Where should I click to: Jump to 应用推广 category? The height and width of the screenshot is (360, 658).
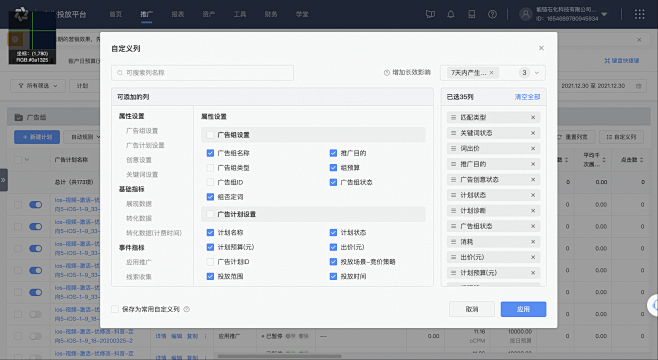[x=139, y=262]
